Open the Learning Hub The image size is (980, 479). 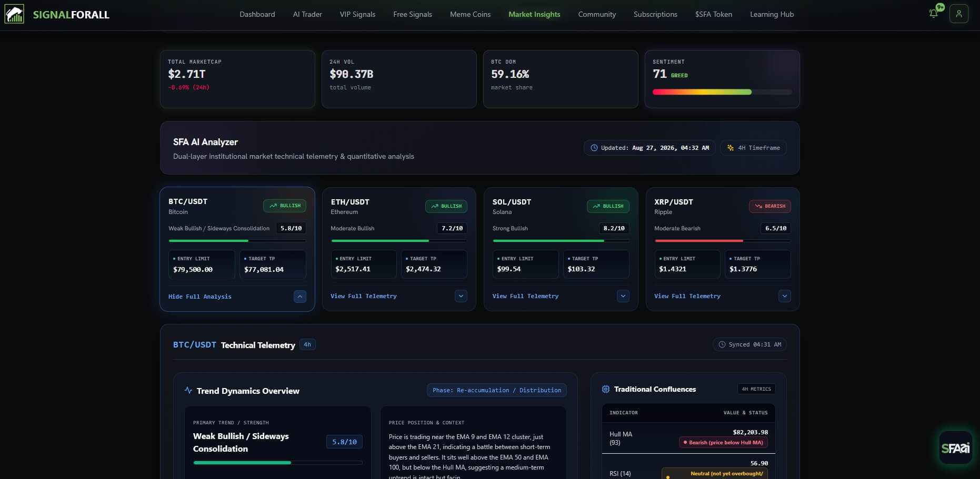click(772, 14)
